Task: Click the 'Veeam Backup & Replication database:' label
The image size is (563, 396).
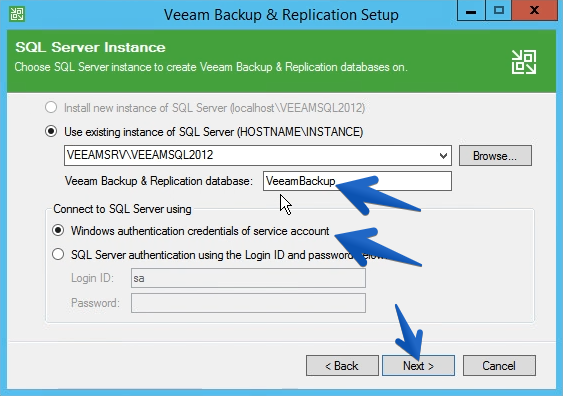Action: point(159,181)
